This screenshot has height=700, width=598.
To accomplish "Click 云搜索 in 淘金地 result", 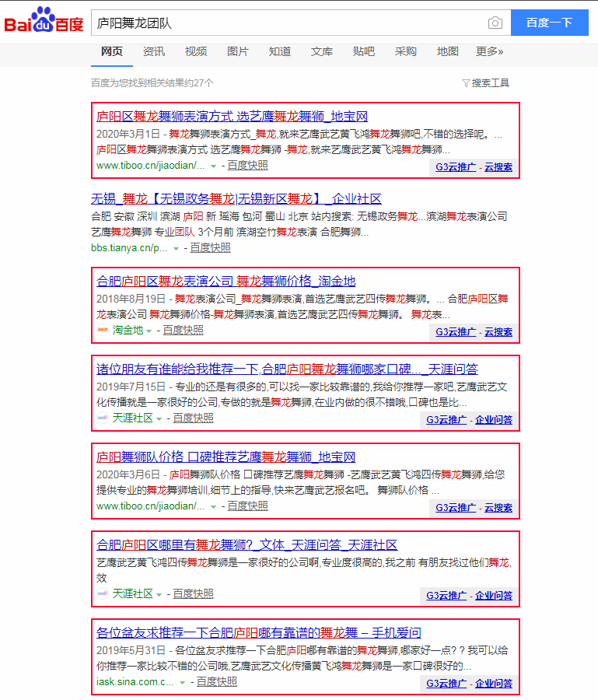I will 498,332.
